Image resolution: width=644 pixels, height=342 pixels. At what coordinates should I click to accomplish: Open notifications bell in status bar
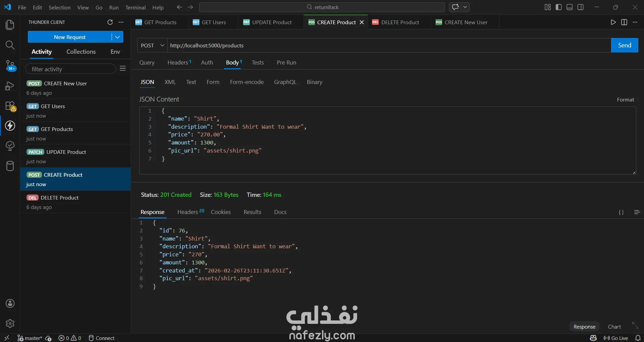point(638,338)
